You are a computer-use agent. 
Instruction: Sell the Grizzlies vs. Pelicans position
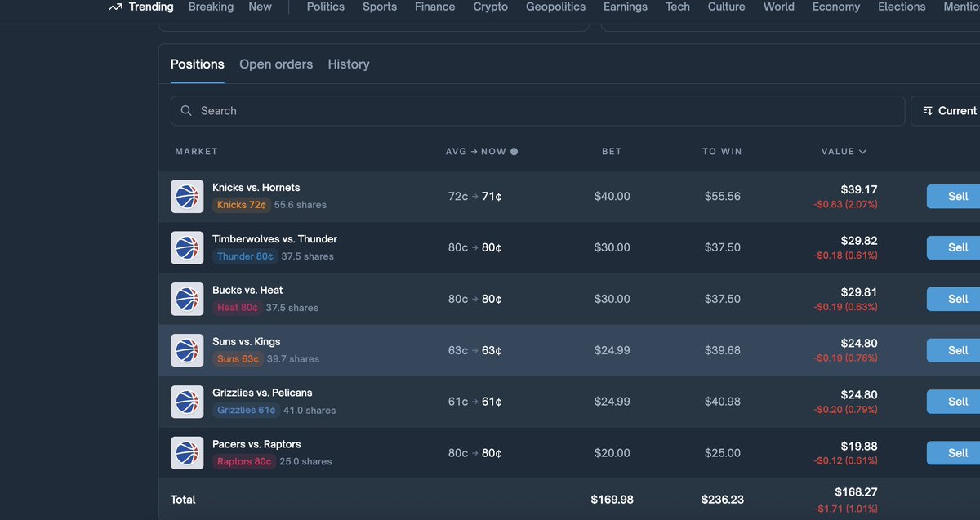point(954,402)
